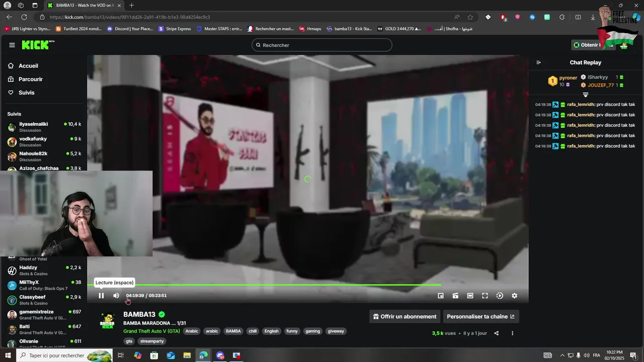Click the BAMBA13 channel name
644x362 pixels.
click(139, 314)
